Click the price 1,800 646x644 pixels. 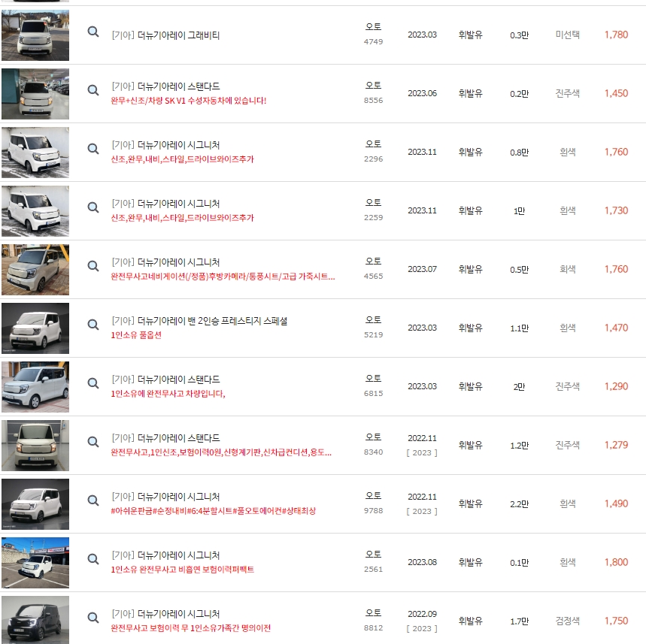(617, 562)
